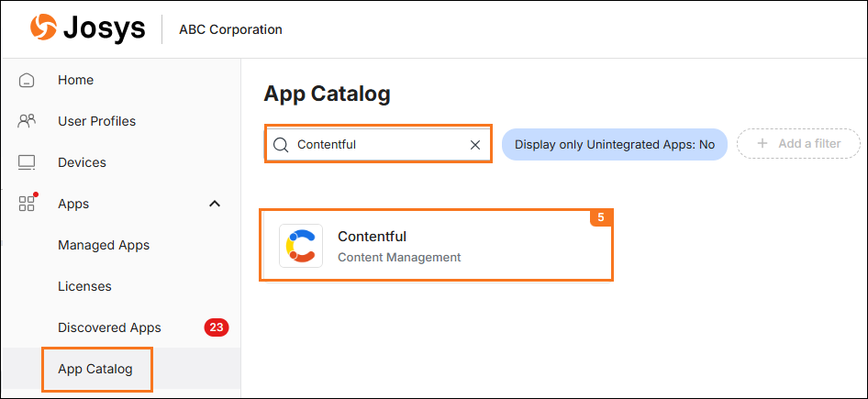This screenshot has width=868, height=399.
Task: Go to Discovered Apps
Action: pyautogui.click(x=109, y=327)
